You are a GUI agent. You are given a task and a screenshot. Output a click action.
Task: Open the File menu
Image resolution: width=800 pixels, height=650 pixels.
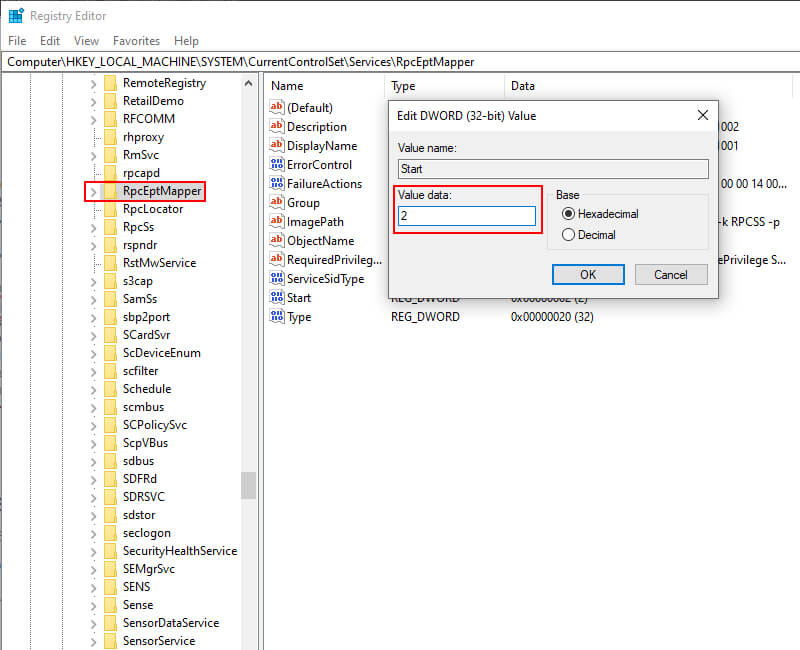click(x=17, y=41)
